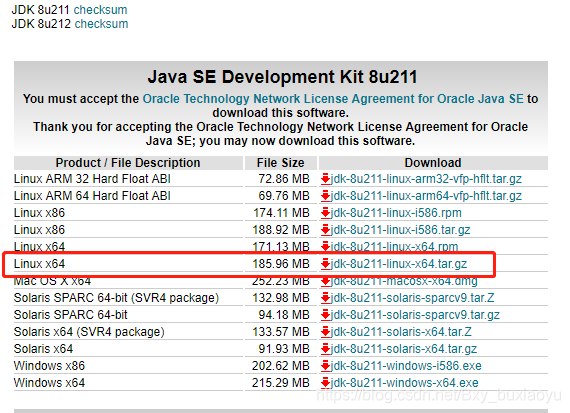Click the 69.76 MB file size
The height and width of the screenshot is (413, 570).
[284, 196]
